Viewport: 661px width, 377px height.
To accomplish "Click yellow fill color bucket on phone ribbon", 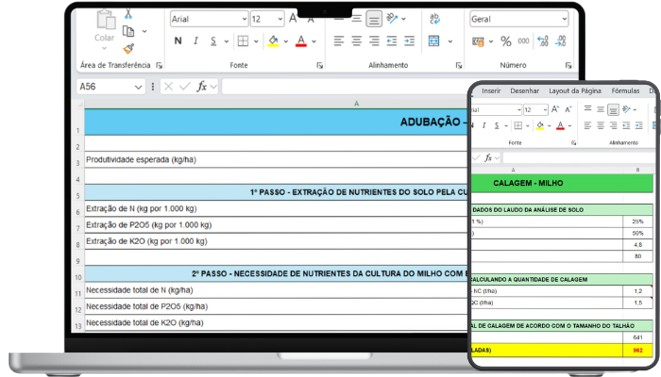I will 540,126.
